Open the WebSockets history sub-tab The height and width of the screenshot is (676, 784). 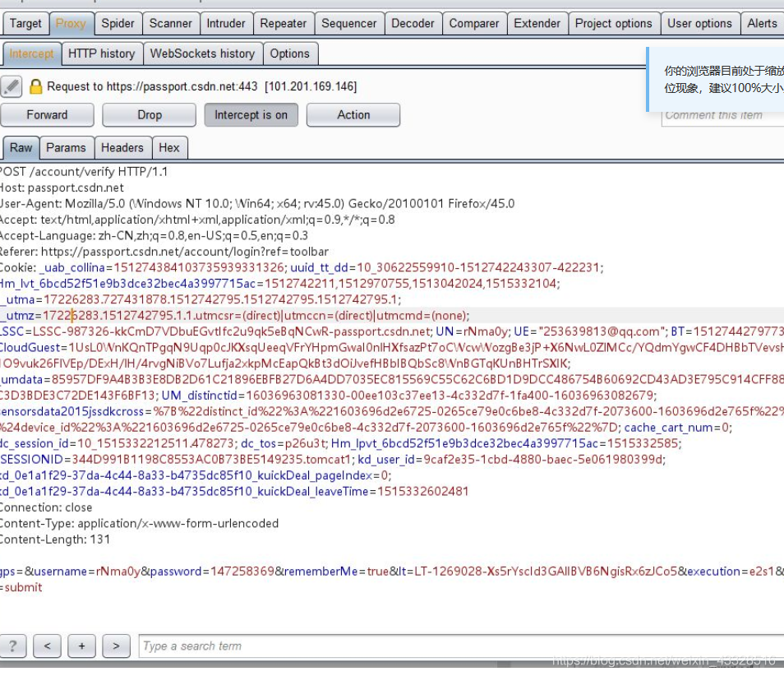coord(202,53)
